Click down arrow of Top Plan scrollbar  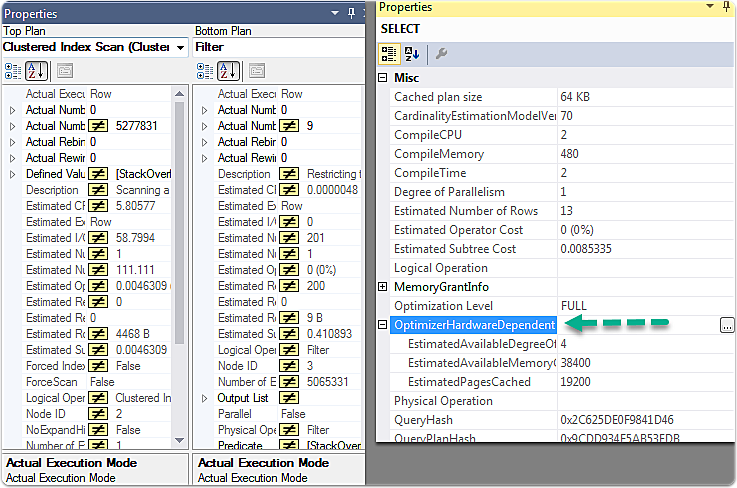coord(180,441)
